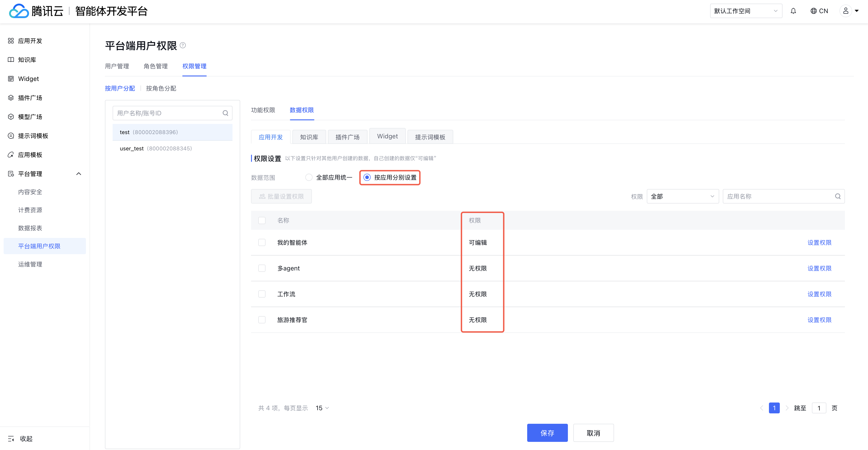Click the 收起 collapse sidebar icon
The height and width of the screenshot is (450, 868).
point(11,438)
